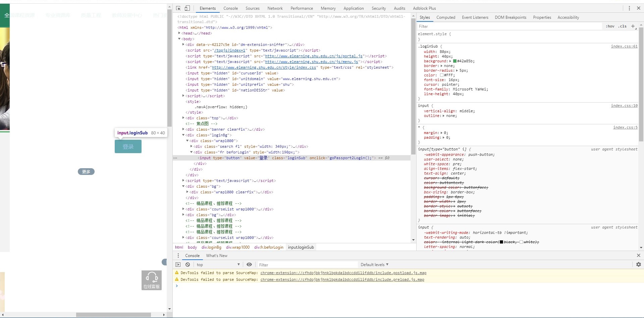Open the include.preload.js.map link
Image resolution: width=644 pixels, height=318 pixels.
click(342, 279)
